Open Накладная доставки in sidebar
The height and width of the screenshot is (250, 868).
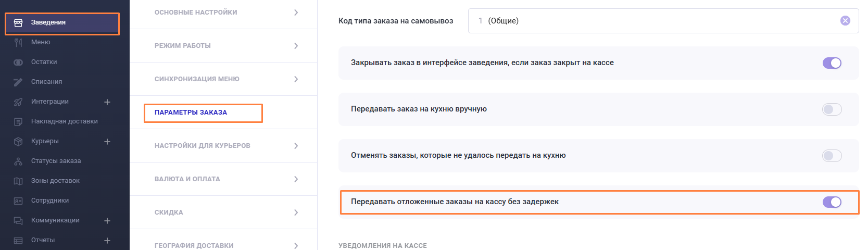click(64, 121)
